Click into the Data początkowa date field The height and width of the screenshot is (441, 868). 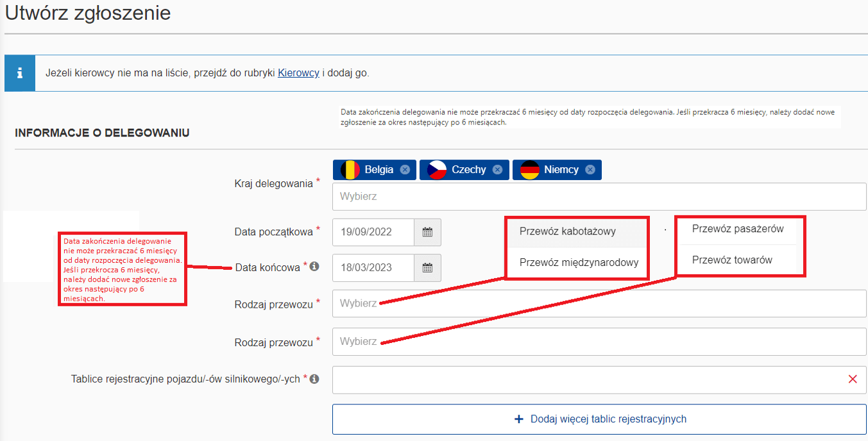(x=373, y=232)
